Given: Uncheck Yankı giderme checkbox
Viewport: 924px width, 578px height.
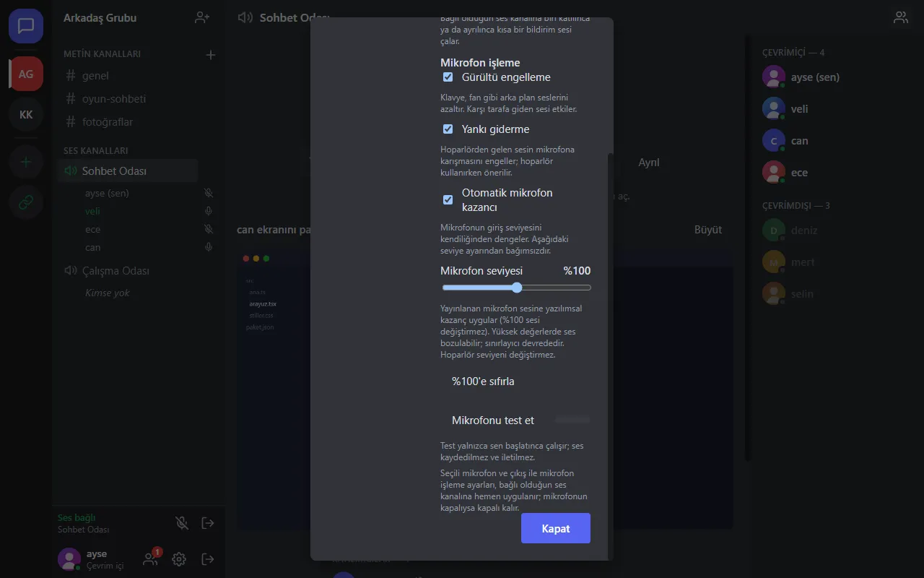Looking at the screenshot, I should (448, 129).
